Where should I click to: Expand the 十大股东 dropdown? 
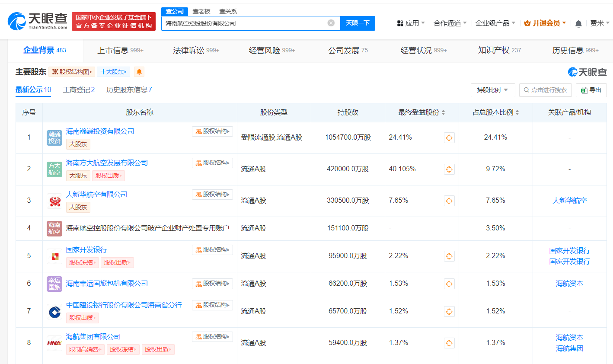(x=113, y=72)
